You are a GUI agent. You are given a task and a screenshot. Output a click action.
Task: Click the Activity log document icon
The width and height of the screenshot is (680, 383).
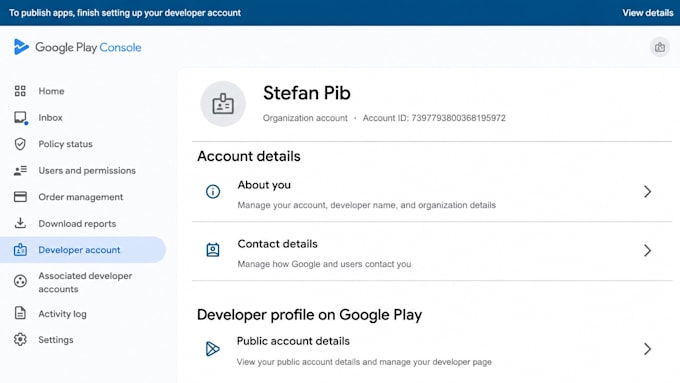tap(20, 313)
